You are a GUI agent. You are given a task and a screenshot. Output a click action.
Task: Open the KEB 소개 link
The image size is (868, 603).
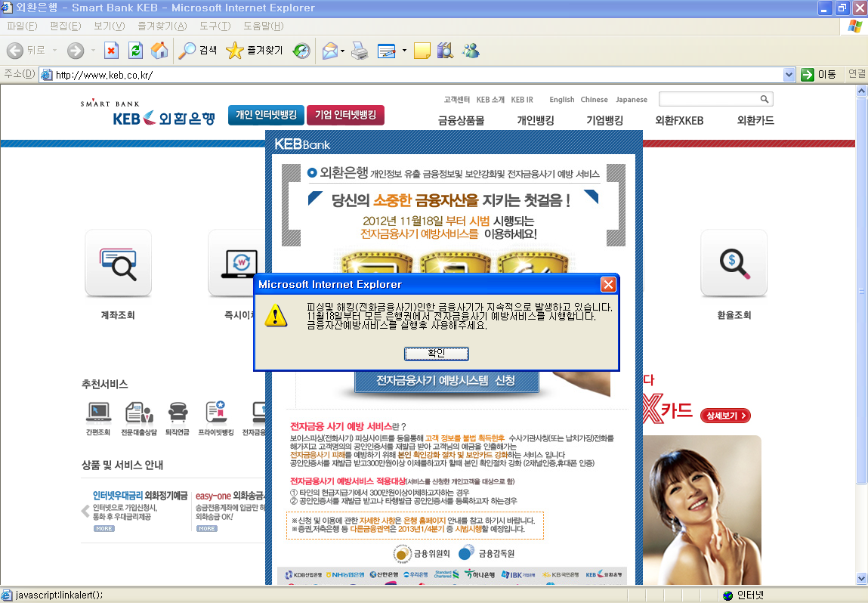tap(490, 100)
